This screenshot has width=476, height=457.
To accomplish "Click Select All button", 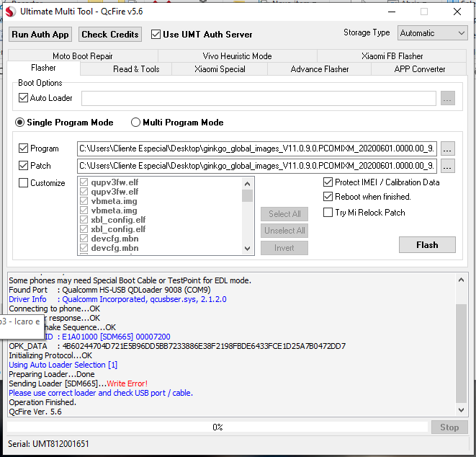I will (x=284, y=214).
